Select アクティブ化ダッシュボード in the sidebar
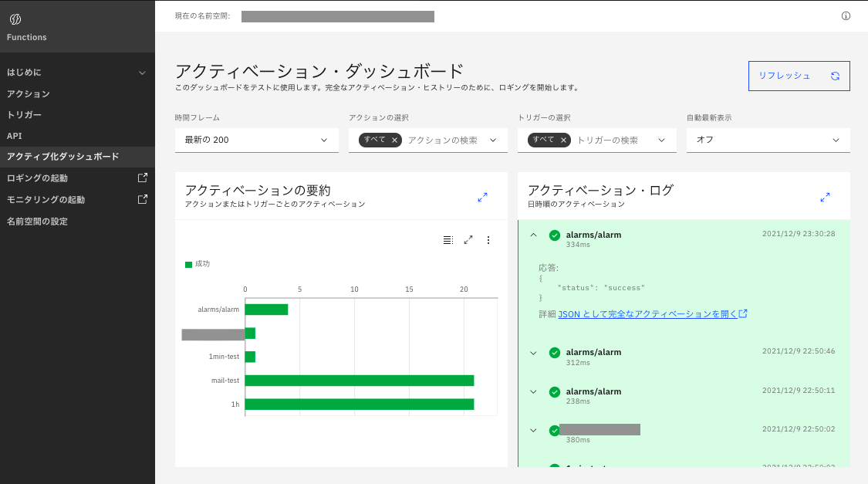The height and width of the screenshot is (484, 868). tap(77, 157)
